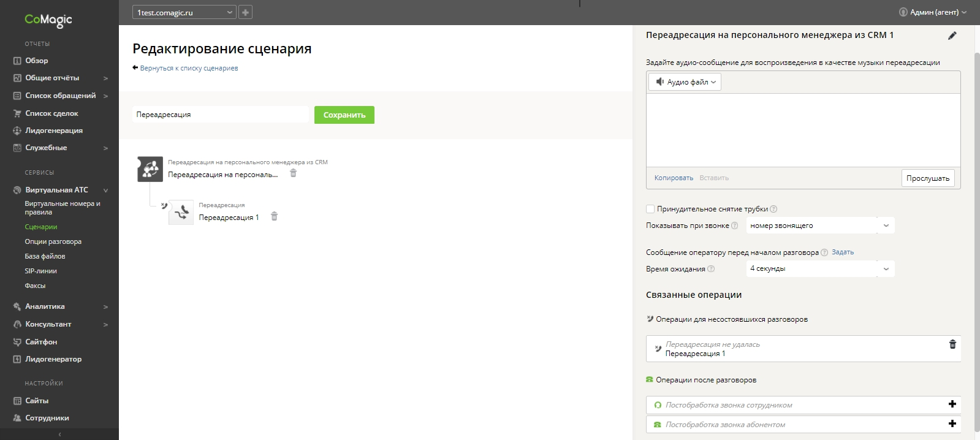Add 'Постобработка звонка сотрудником' via plus icon
The image size is (980, 440).
952,404
